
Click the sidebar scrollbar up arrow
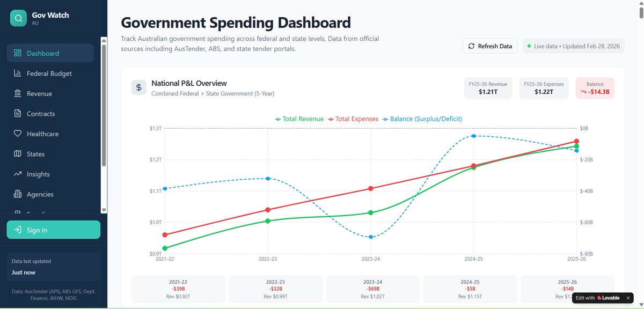coord(104,40)
